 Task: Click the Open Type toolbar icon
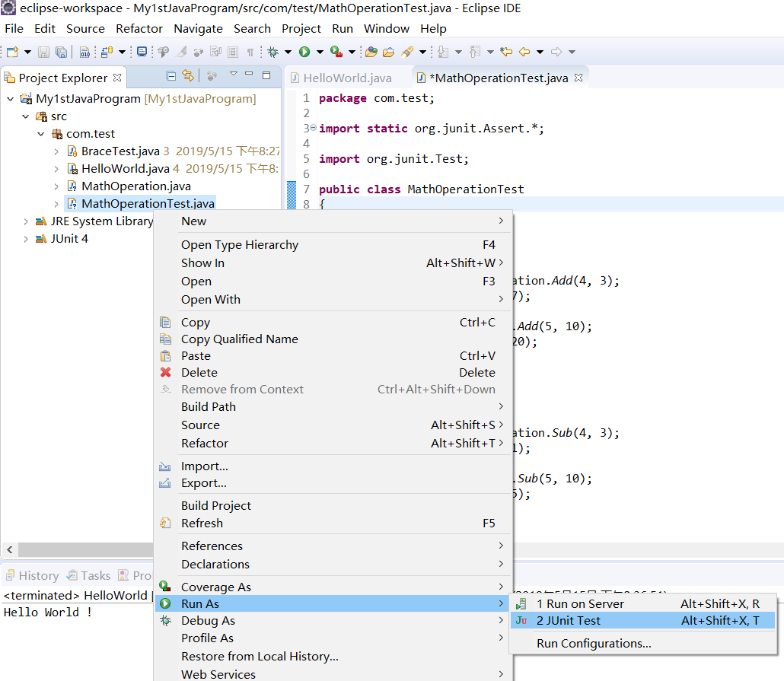point(371,52)
